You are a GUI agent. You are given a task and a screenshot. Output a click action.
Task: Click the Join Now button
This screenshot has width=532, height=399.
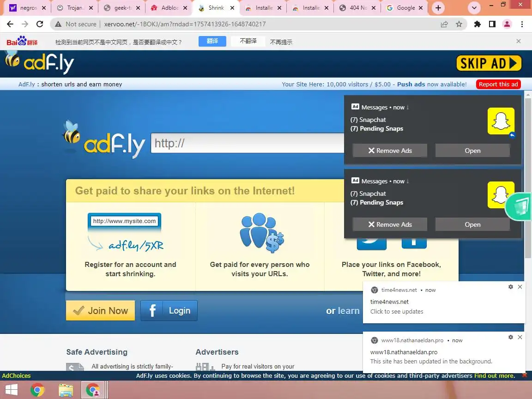tap(100, 310)
